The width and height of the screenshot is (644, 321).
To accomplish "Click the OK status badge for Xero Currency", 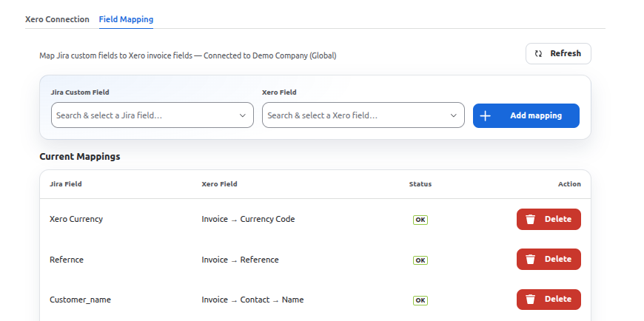I will click(x=420, y=220).
